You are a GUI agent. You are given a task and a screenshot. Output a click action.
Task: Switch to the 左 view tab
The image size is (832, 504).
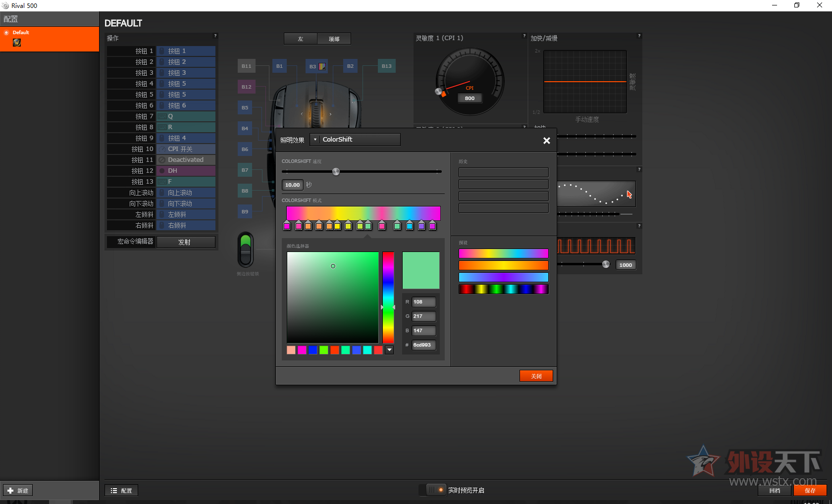[x=301, y=39]
